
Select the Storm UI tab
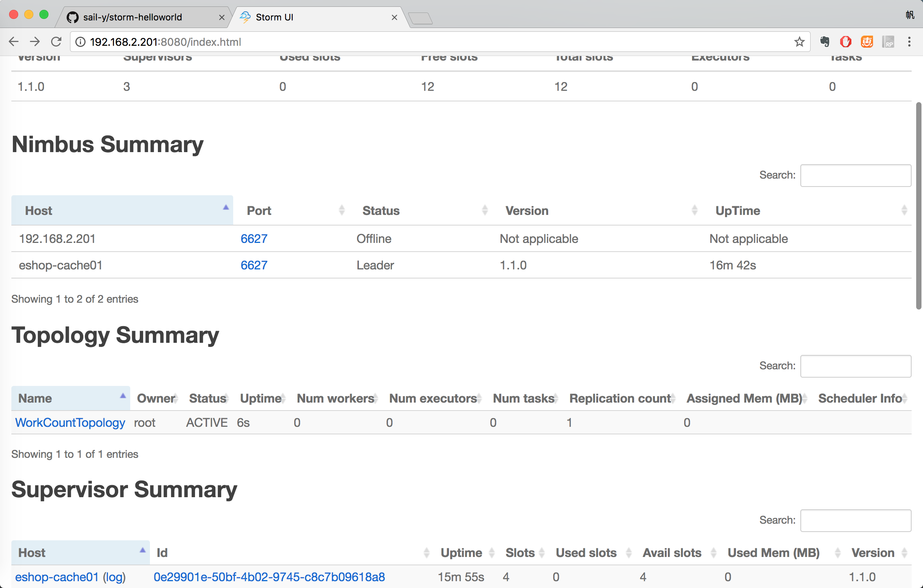(x=318, y=17)
